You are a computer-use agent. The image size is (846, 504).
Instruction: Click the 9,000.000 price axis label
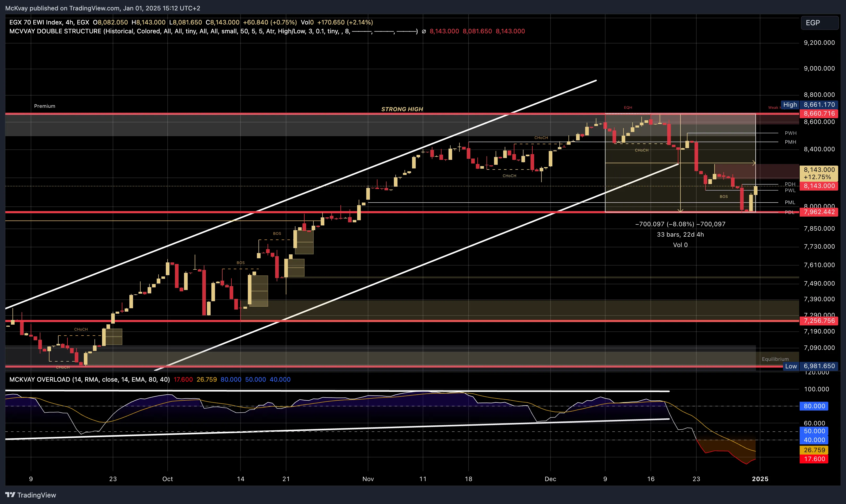click(819, 68)
